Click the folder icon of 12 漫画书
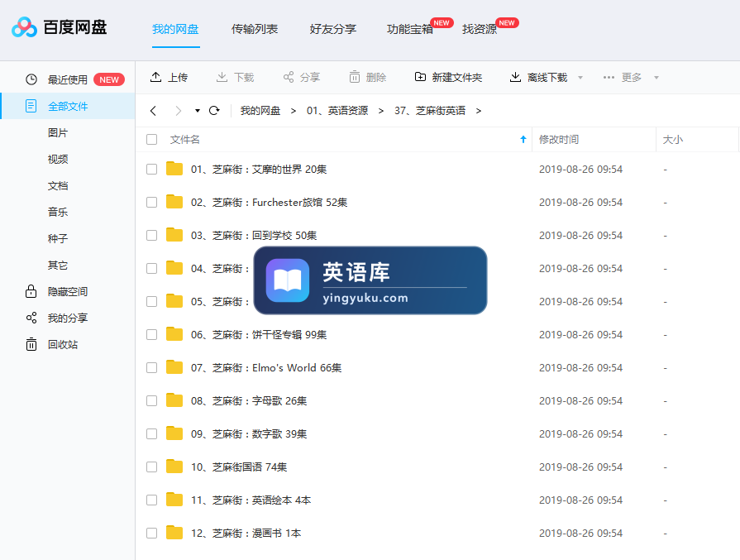The image size is (740, 560). pos(174,533)
